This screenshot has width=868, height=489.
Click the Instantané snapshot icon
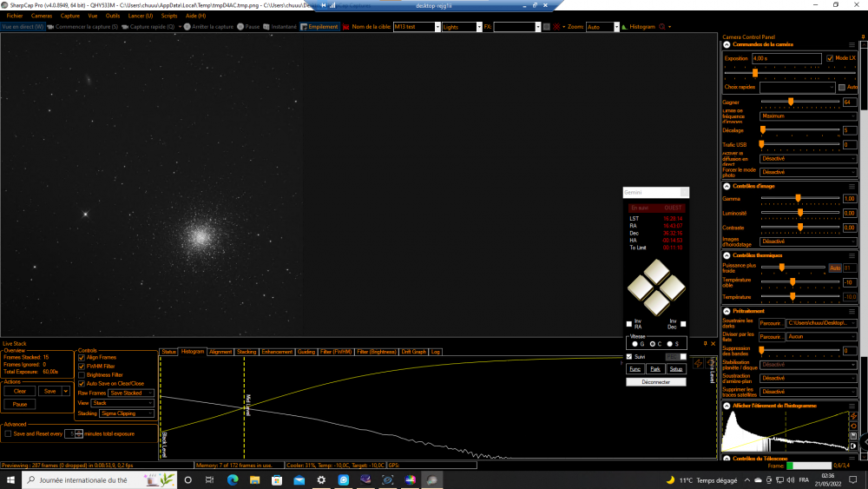click(x=266, y=27)
